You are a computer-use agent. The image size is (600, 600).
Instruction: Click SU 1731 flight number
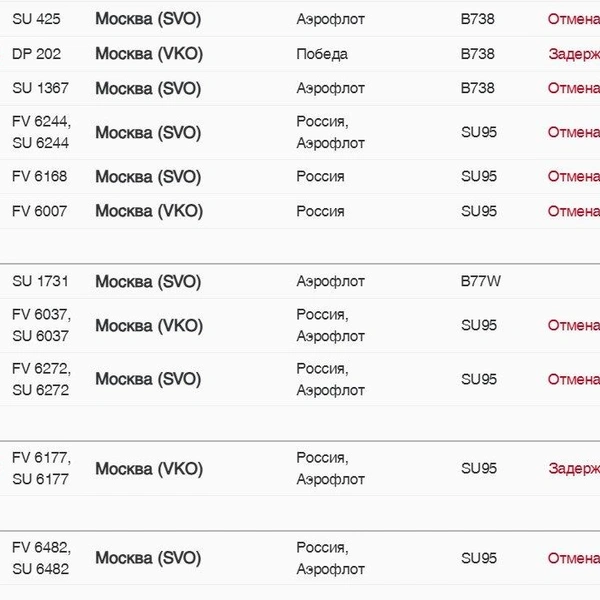[x=40, y=281]
